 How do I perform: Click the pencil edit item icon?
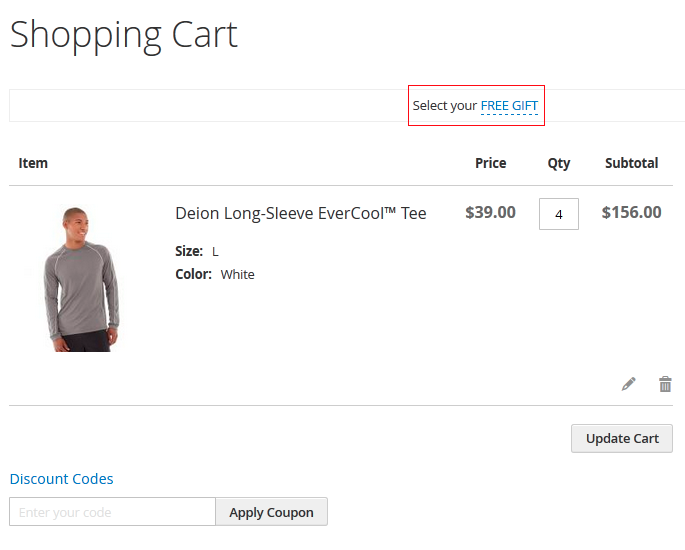point(628,384)
